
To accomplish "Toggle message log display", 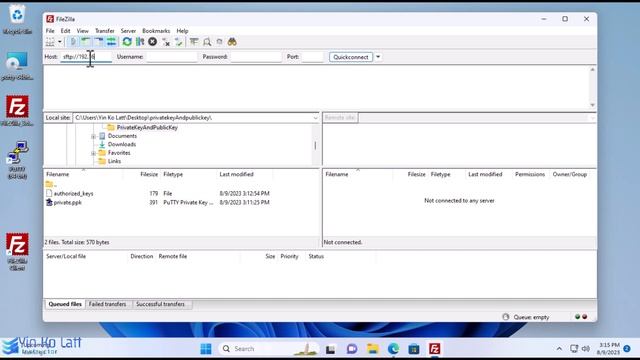I will [x=73, y=42].
